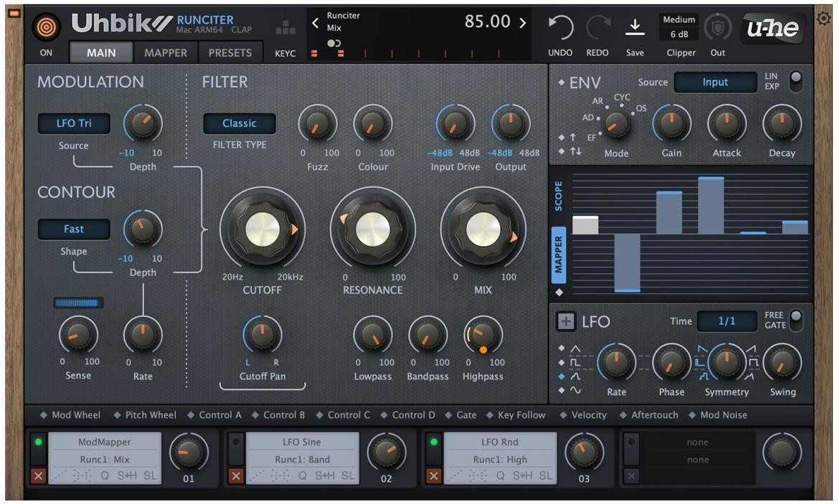Go to next preset with right arrow
The width and height of the screenshot is (838, 504).
[x=523, y=23]
